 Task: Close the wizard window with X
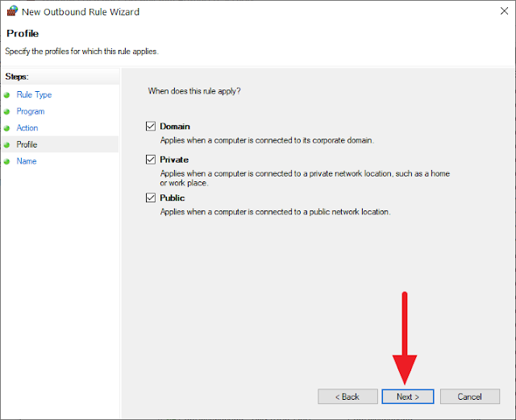click(x=504, y=11)
